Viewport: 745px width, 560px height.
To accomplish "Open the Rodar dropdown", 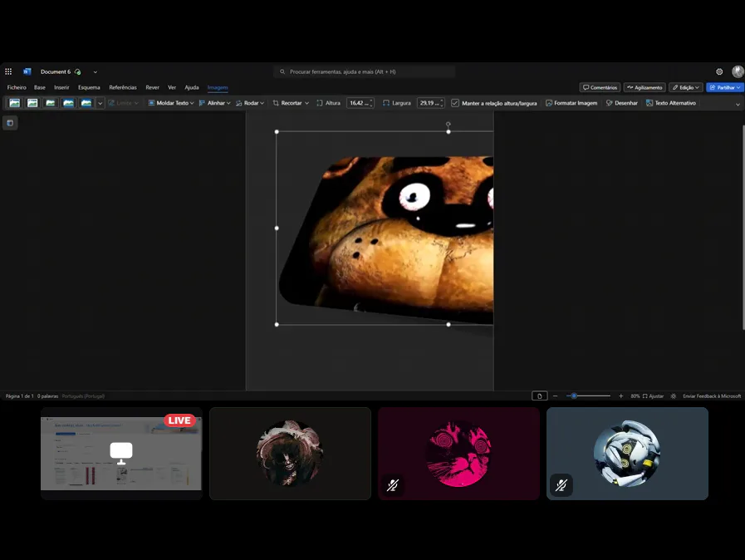I will click(250, 103).
